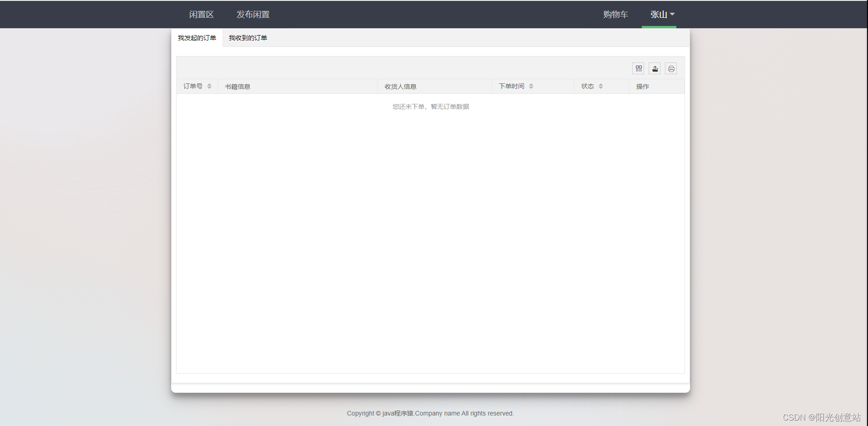Switch to 我收到的订单 tab
The image size is (868, 426).
click(x=248, y=38)
